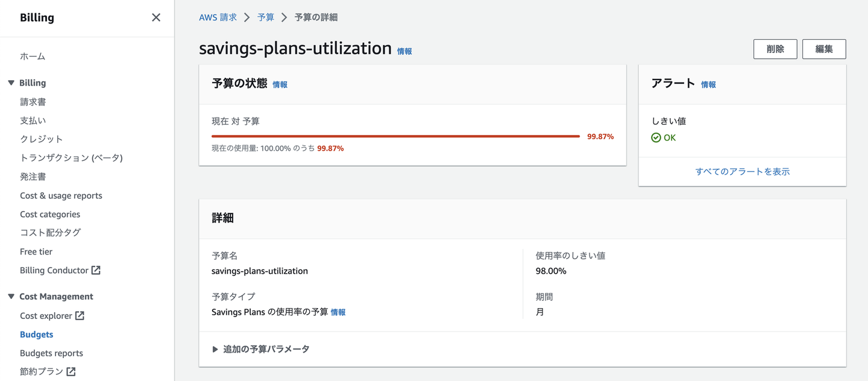Click the 編集 button
The height and width of the screenshot is (381, 868).
tap(824, 49)
